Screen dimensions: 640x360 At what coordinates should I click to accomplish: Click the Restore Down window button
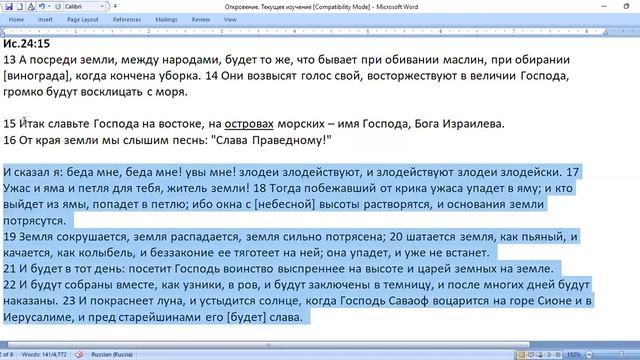[x=626, y=7]
